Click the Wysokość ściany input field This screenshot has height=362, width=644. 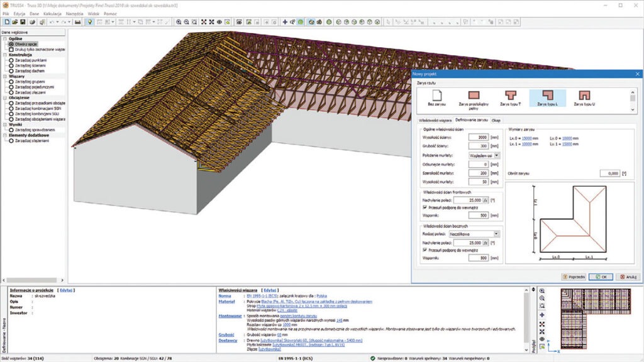tap(479, 138)
